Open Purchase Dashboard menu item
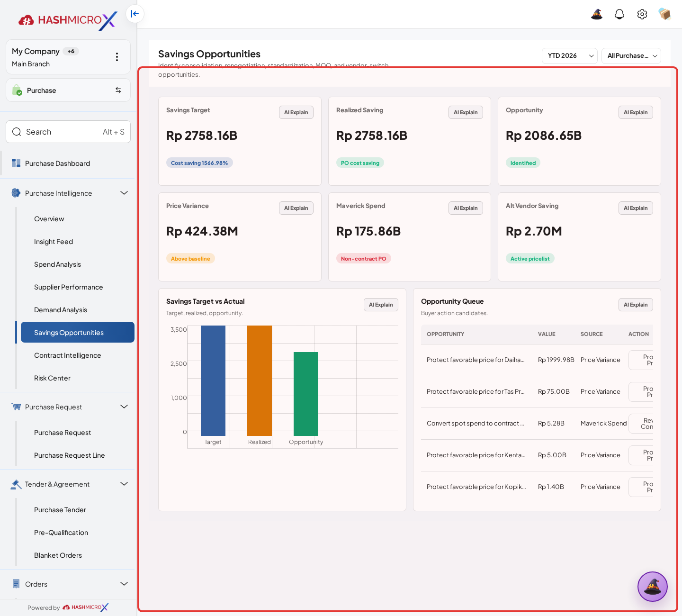 pos(68,163)
